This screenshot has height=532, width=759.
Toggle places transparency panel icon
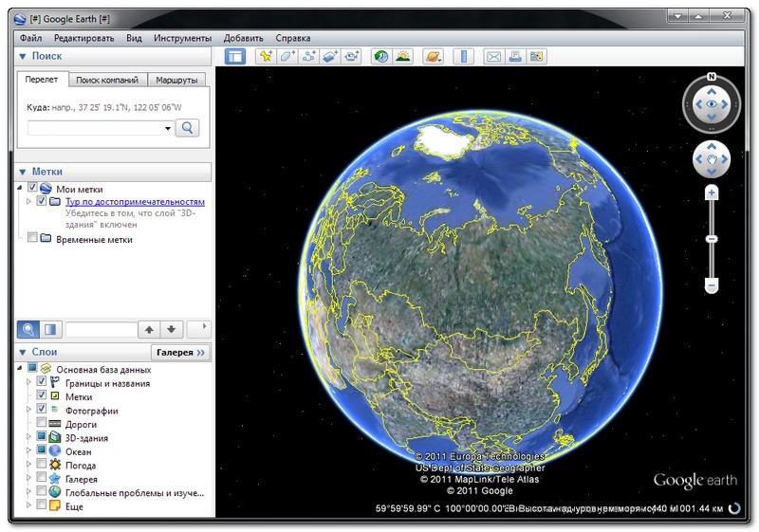50,330
